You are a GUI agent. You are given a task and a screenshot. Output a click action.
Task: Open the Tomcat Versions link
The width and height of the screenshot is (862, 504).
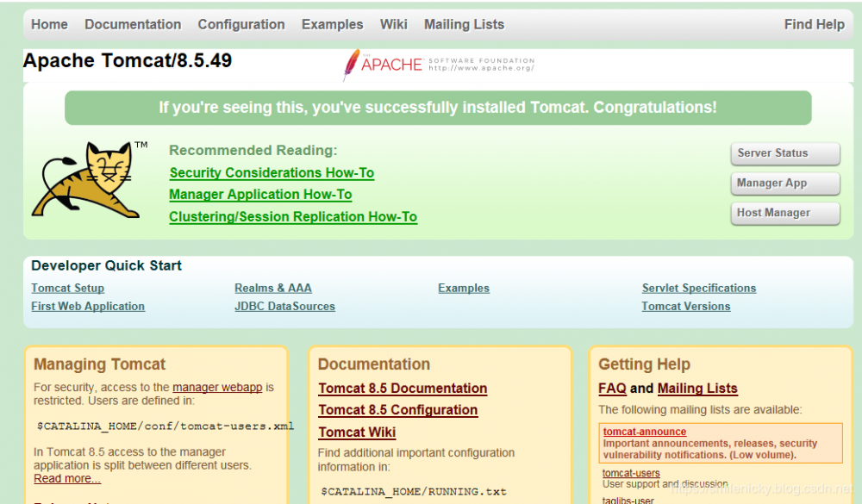[686, 306]
